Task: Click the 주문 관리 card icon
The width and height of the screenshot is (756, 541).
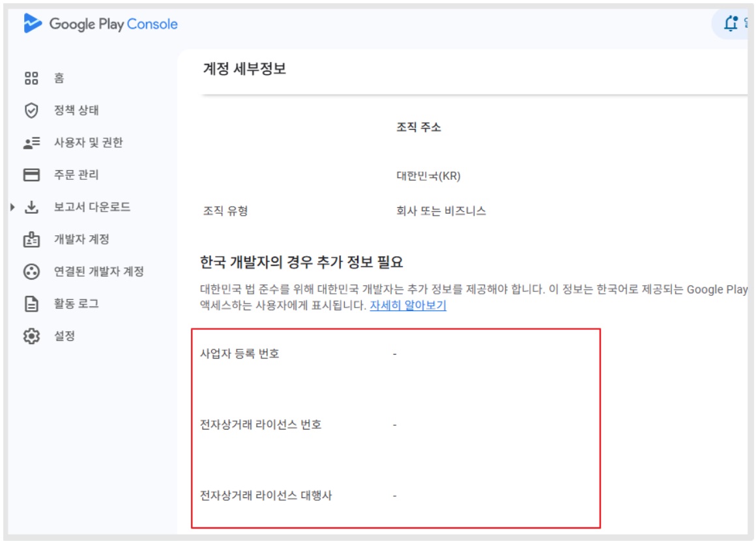Action: [x=31, y=175]
